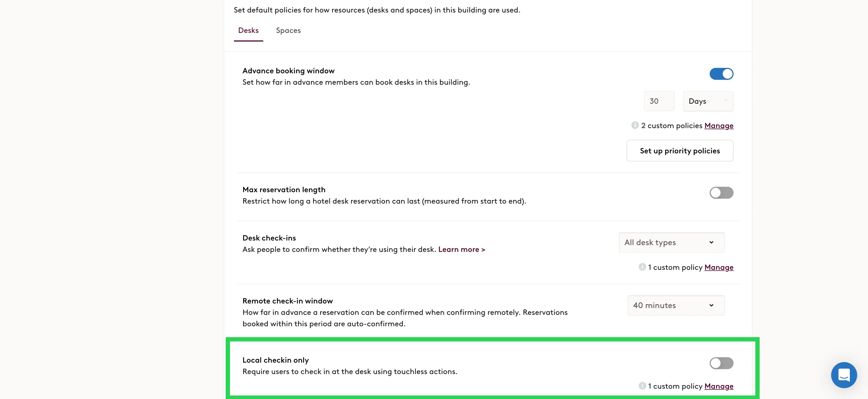Switch to the Spaces tab
Viewport: 868px width, 399px height.
click(x=288, y=30)
